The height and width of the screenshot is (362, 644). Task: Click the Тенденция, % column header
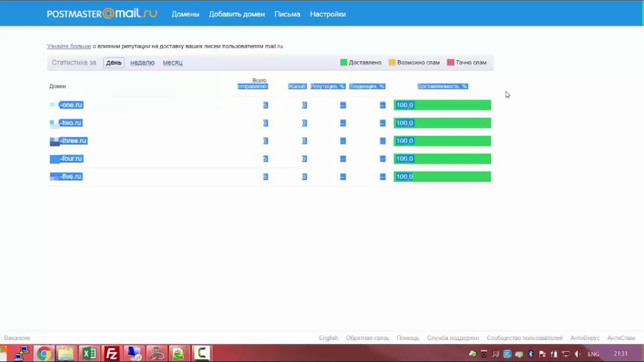(367, 86)
